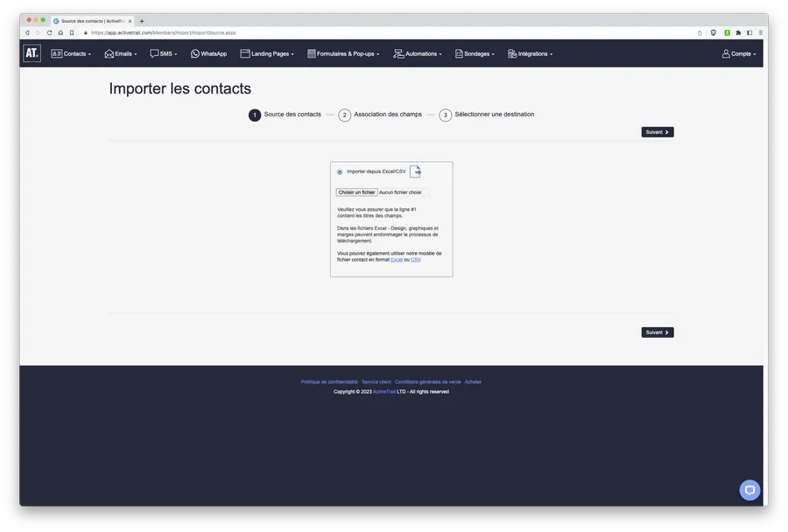Open the extensions puzzle icon
This screenshot has width=788, height=532.
[738, 32]
